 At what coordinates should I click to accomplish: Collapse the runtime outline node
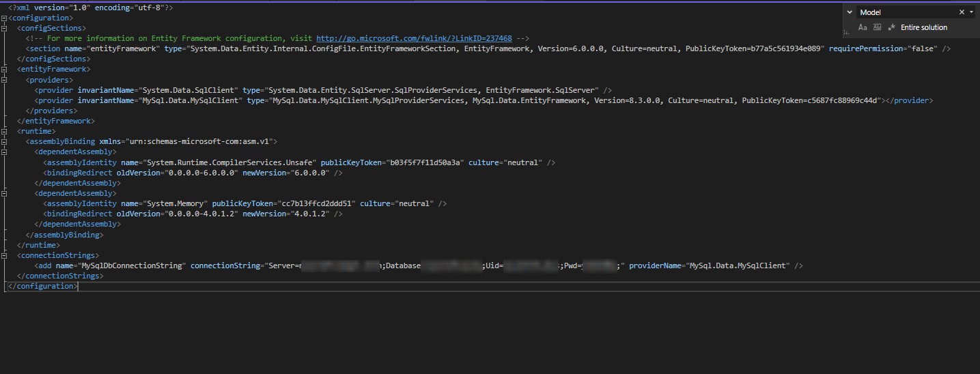coord(5,131)
